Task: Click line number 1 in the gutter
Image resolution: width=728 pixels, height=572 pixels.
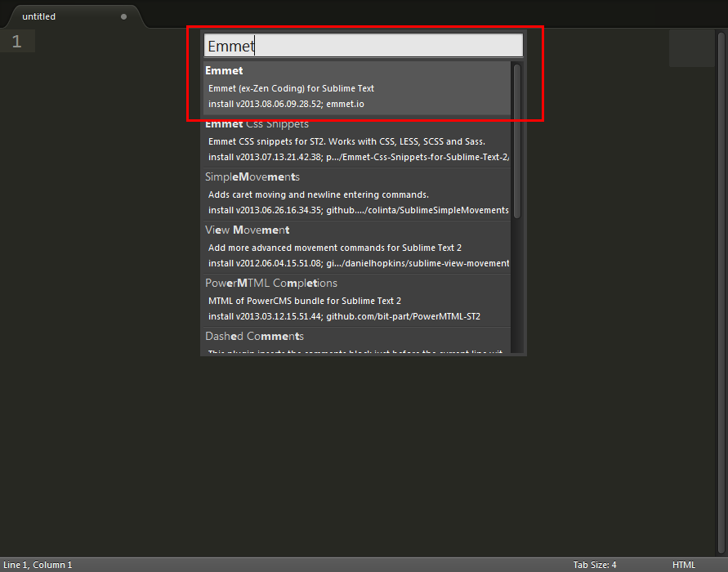Action: tap(17, 42)
